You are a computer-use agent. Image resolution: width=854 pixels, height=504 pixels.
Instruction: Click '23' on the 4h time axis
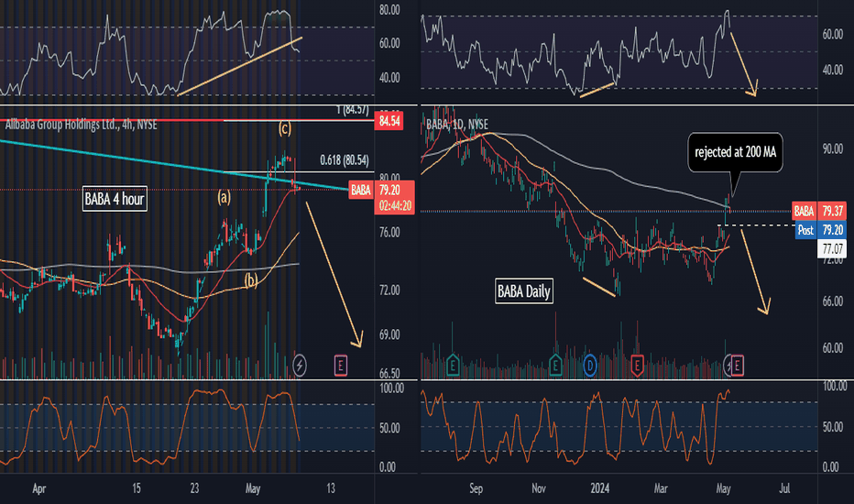point(194,488)
